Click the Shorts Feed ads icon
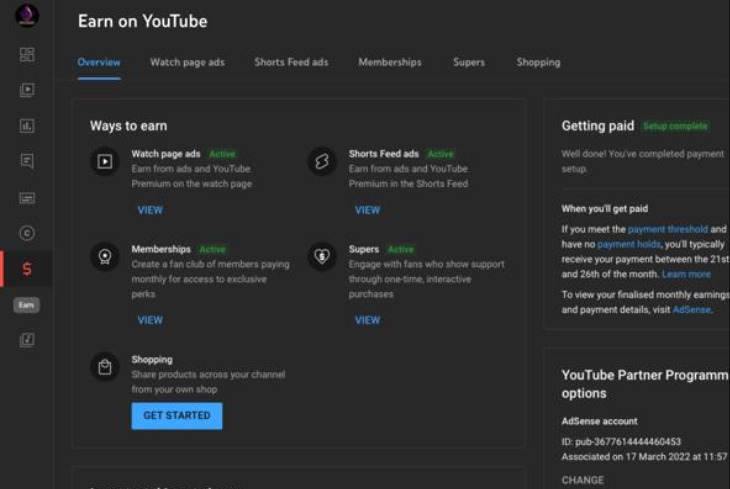This screenshot has height=489, width=730. pos(322,162)
